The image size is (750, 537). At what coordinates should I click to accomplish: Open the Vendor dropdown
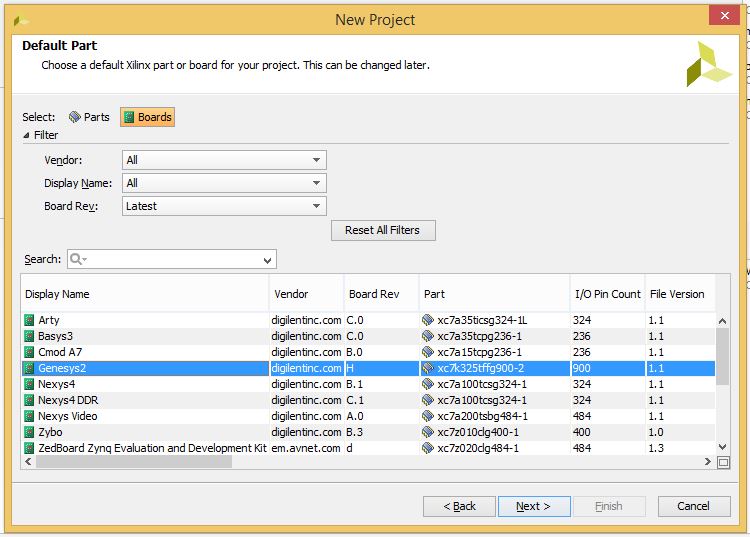224,160
